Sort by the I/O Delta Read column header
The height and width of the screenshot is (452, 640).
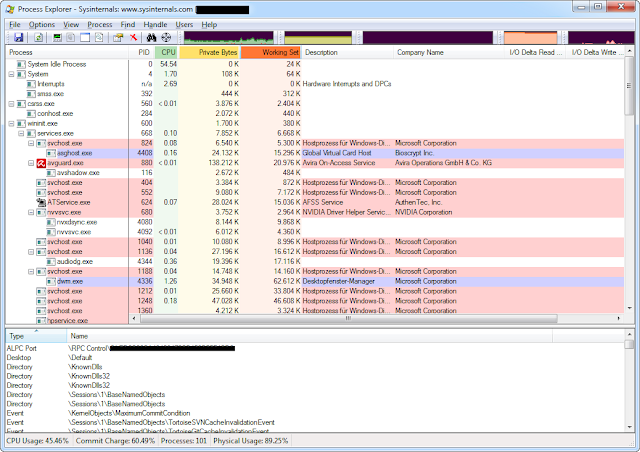pos(536,52)
